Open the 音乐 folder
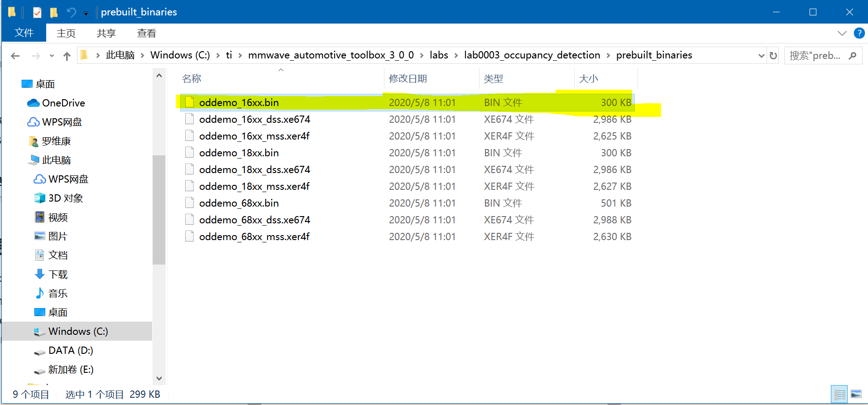The image size is (868, 405). [x=51, y=293]
